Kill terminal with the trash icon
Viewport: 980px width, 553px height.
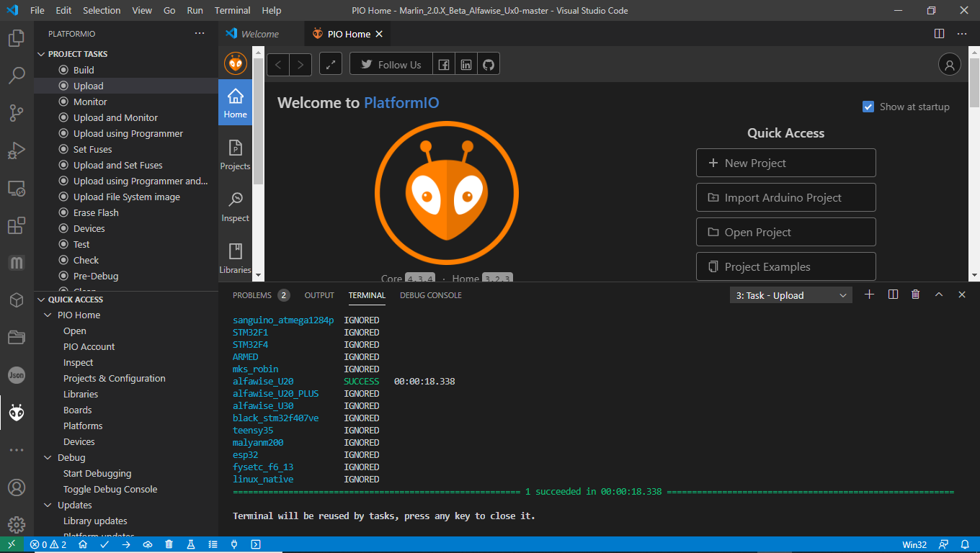pos(915,295)
